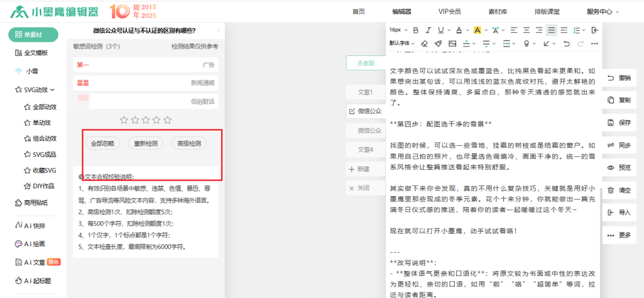Viewport: 644px width, 298px height.
Task: Click the 去老版 button
Action: coord(366,63)
